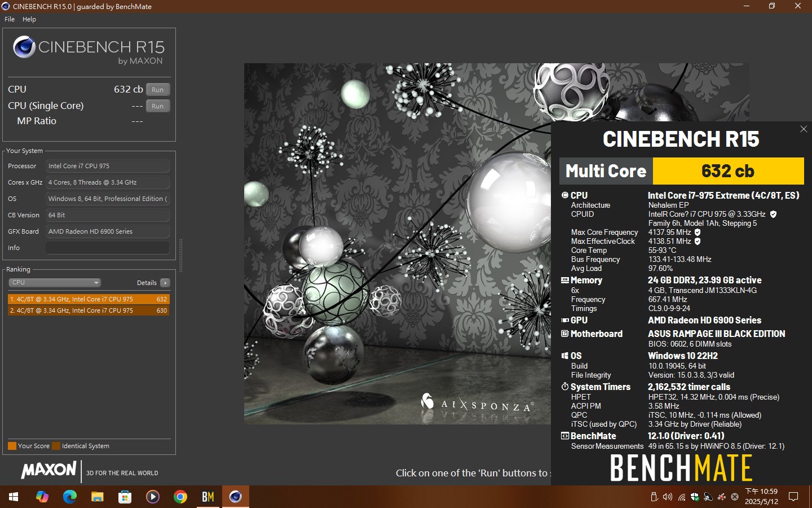Close the BenchMate result overlay
Screen dimensions: 812x508
tap(804, 129)
